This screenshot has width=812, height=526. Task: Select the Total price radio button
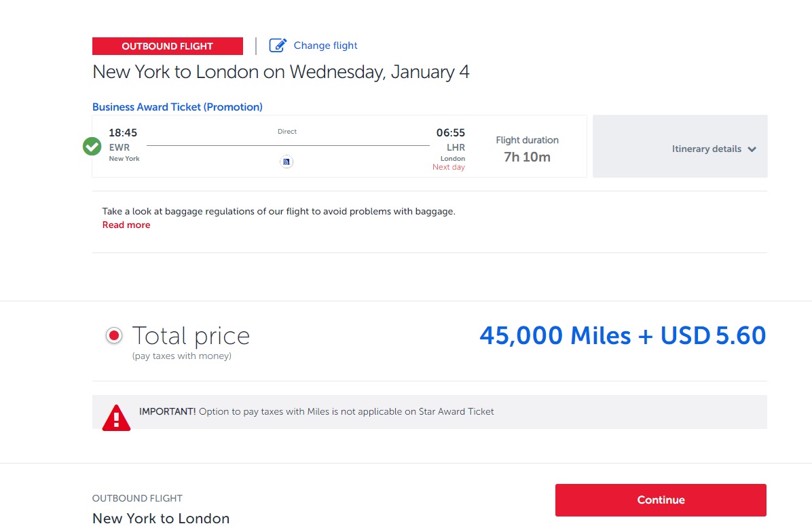(x=114, y=336)
